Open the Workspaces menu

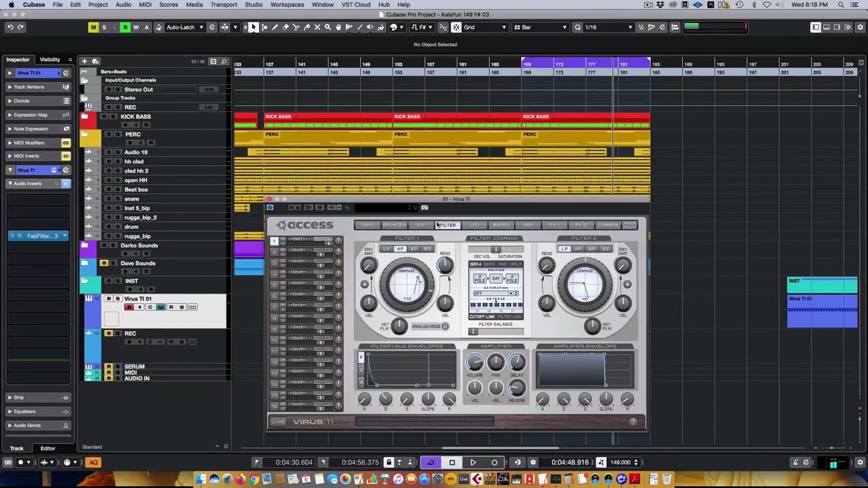point(287,5)
